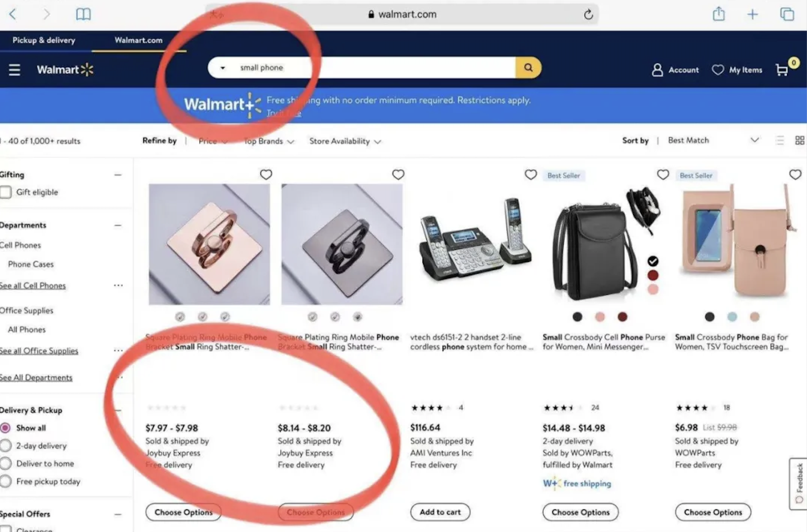Open the shopping cart icon
Image resolution: width=807 pixels, height=532 pixels.
coord(782,70)
